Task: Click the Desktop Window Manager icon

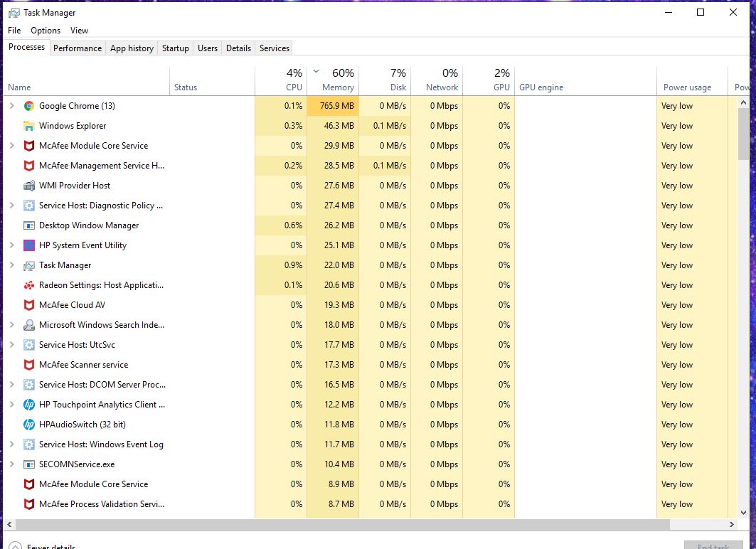Action: 29,225
